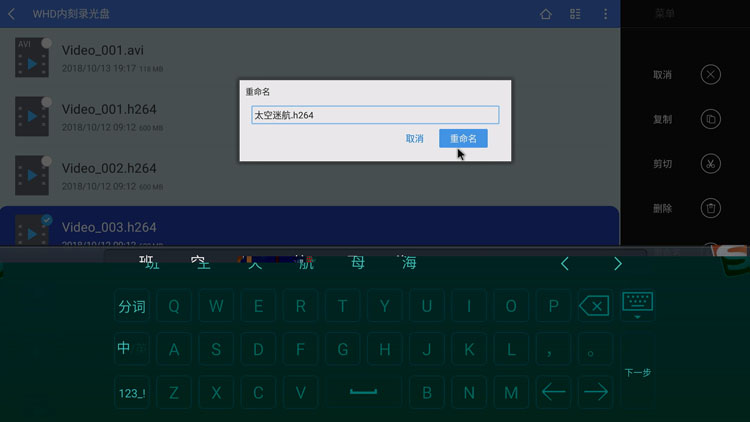
Task: Switch keyboard to 123 number layout
Action: [x=131, y=393]
